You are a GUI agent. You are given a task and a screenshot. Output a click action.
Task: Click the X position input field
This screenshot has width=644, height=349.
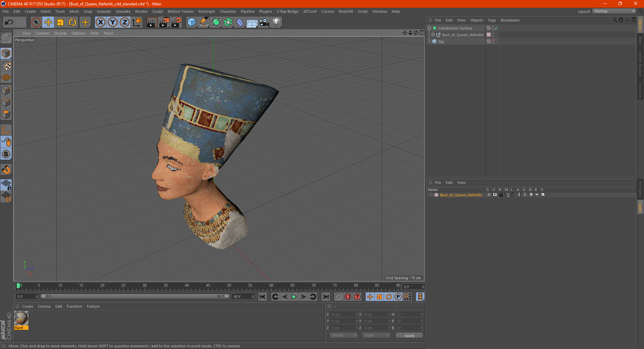[344, 314]
